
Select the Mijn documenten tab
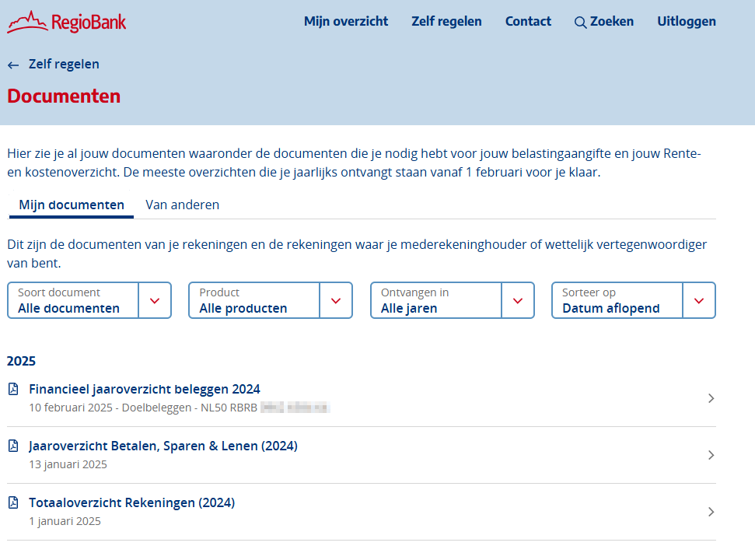coord(72,205)
